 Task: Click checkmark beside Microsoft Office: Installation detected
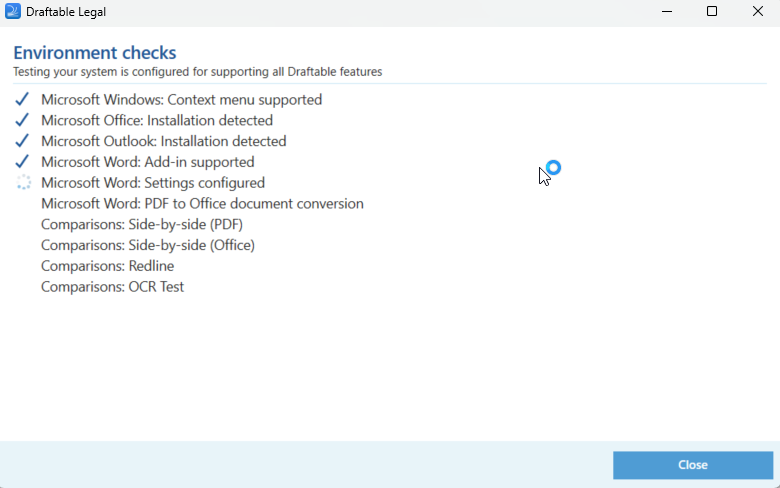tap(22, 120)
